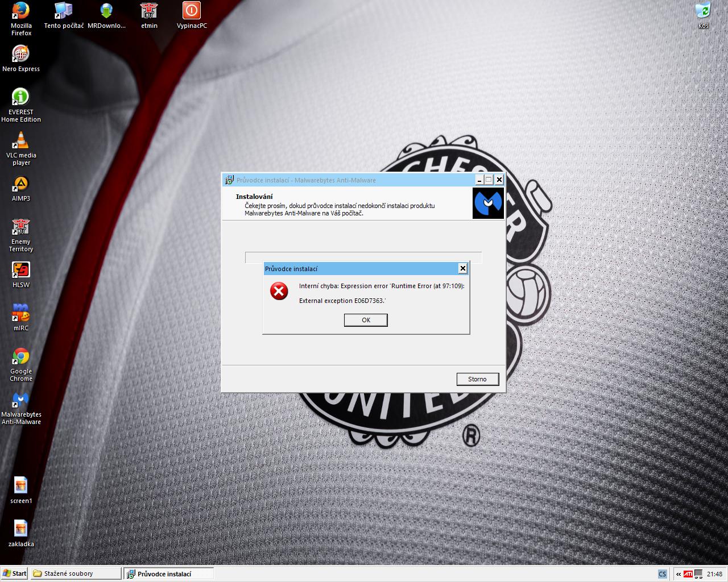
Task: Click the 'Instalování' heading text
Action: (x=254, y=197)
